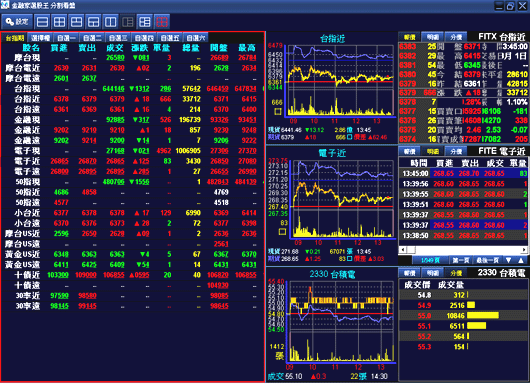Viewport: 530px width, 385px height.
Task: Click right arrow of the FITE horizontal scrollbar
Action: (x=524, y=250)
